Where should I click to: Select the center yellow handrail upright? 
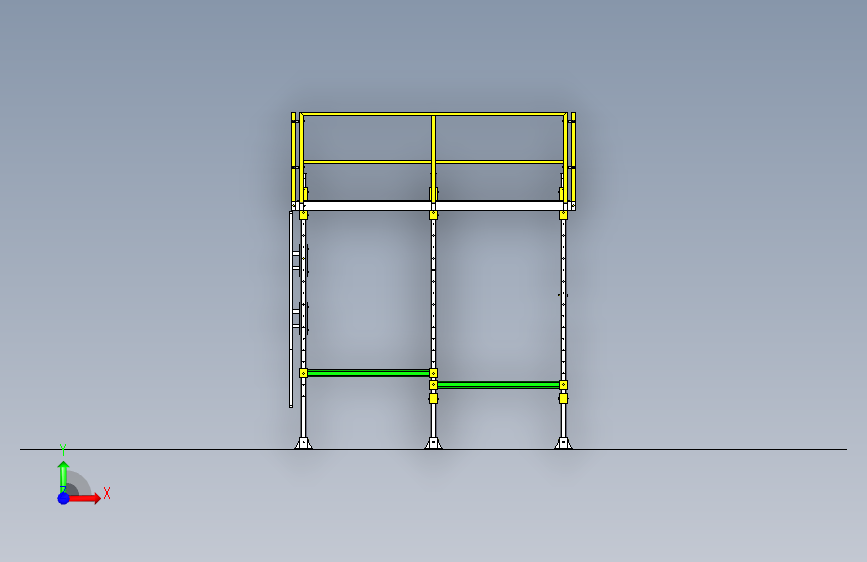coord(434,158)
